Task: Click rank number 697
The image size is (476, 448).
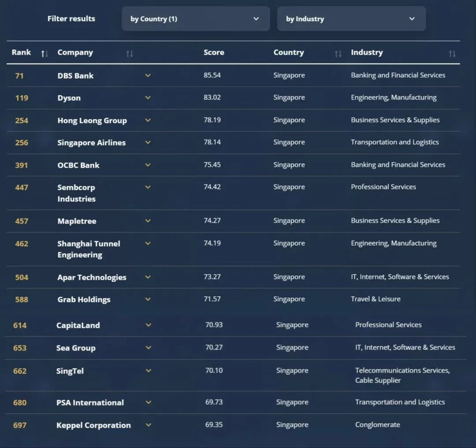Action: coord(20,425)
